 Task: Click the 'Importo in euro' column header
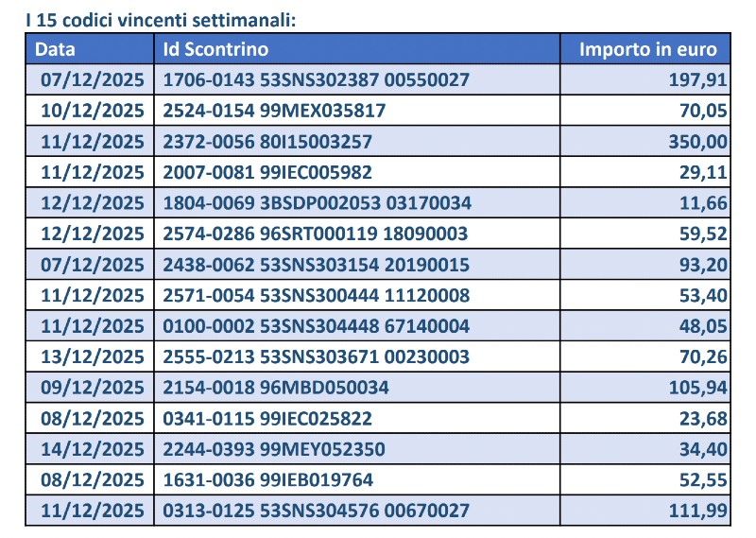(648, 49)
